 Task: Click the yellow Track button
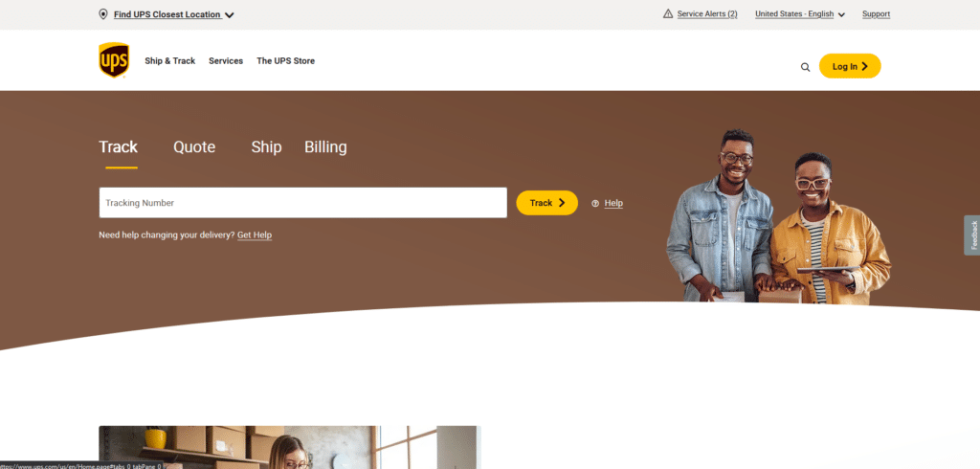click(546, 203)
